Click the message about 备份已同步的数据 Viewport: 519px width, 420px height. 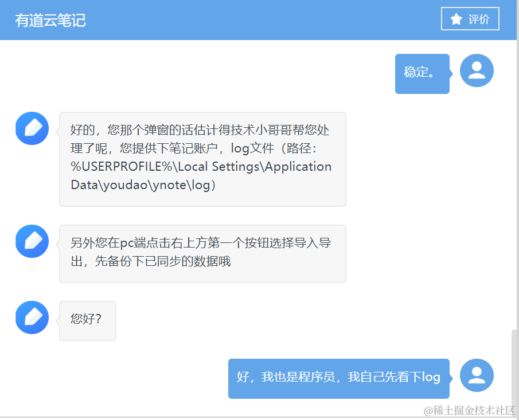pyautogui.click(x=202, y=254)
